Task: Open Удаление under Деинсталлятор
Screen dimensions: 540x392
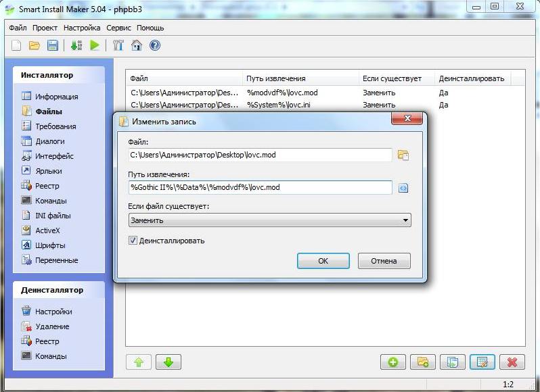Action: pos(45,326)
